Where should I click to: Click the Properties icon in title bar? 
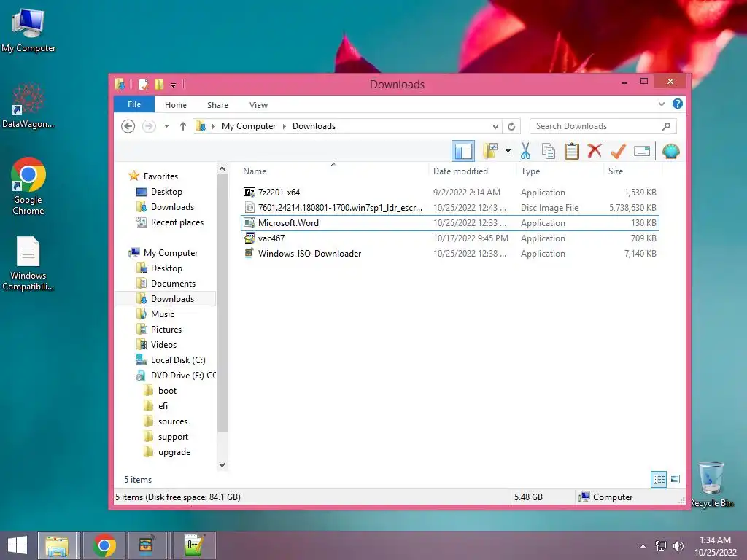pos(144,85)
